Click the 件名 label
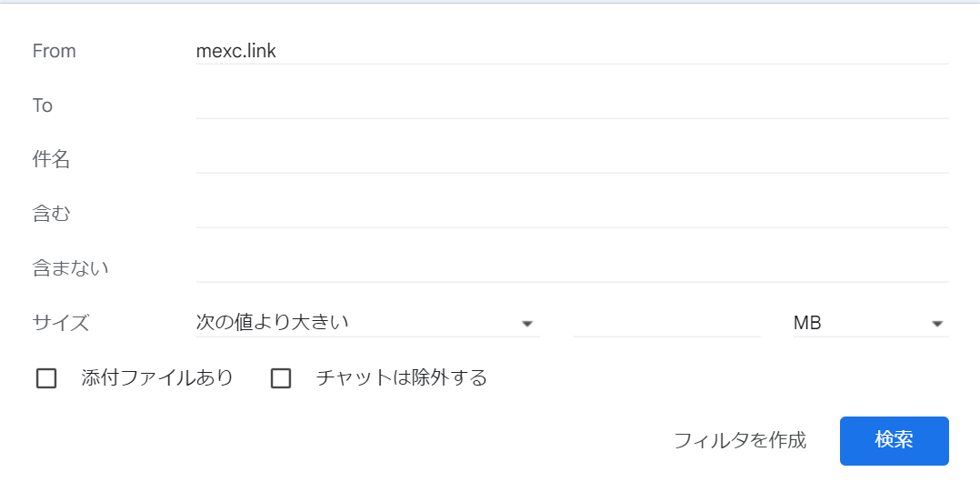Image resolution: width=980 pixels, height=492 pixels. pos(51,160)
